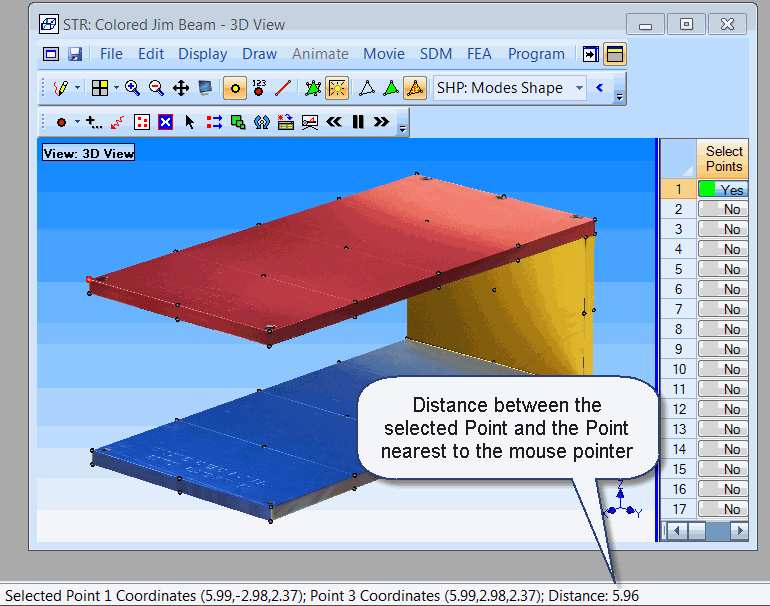
Task: Click the red dot point tool
Action: click(61, 122)
